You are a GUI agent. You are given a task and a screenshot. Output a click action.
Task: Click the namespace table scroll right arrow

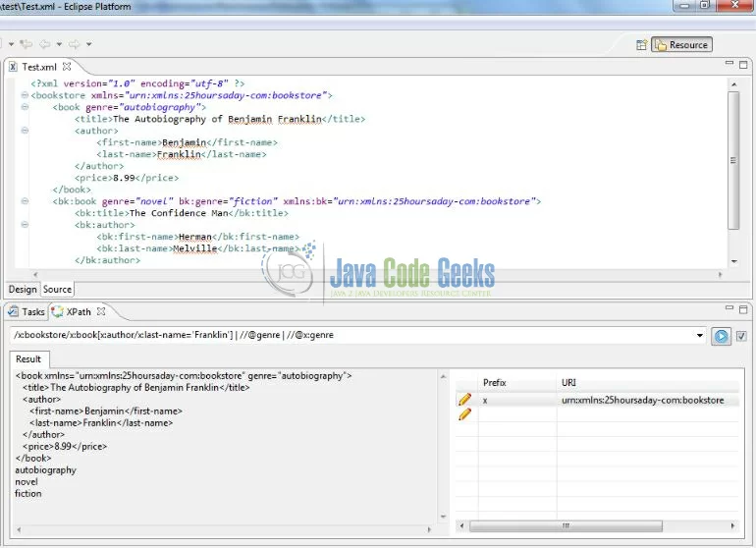tap(732, 525)
